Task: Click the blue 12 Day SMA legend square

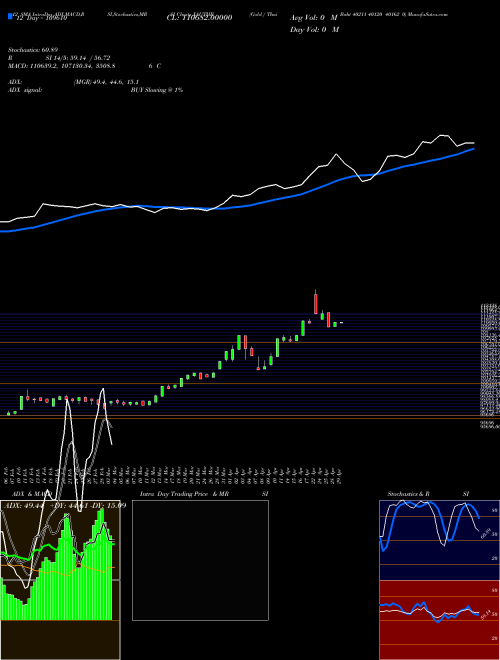Action: pyautogui.click(x=11, y=17)
